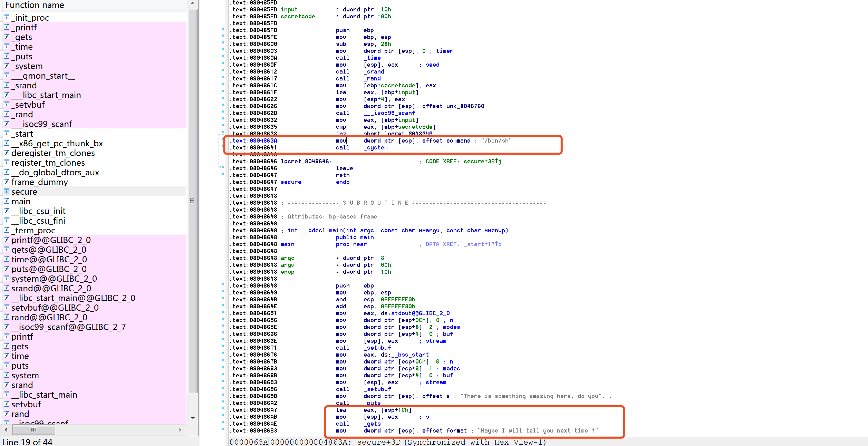This screenshot has width=868, height=446.
Task: Click the function icon beside _term_proc
Action: [7, 230]
